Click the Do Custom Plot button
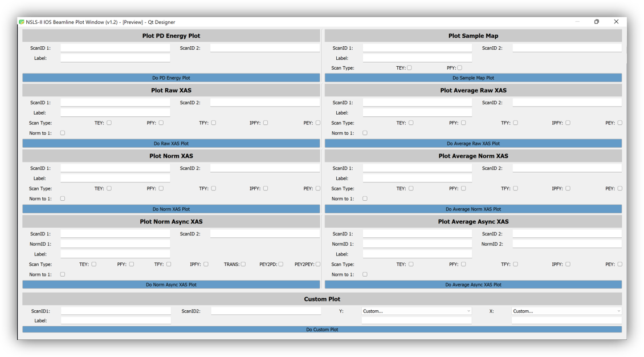The height and width of the screenshot is (357, 644). pyautogui.click(x=322, y=330)
